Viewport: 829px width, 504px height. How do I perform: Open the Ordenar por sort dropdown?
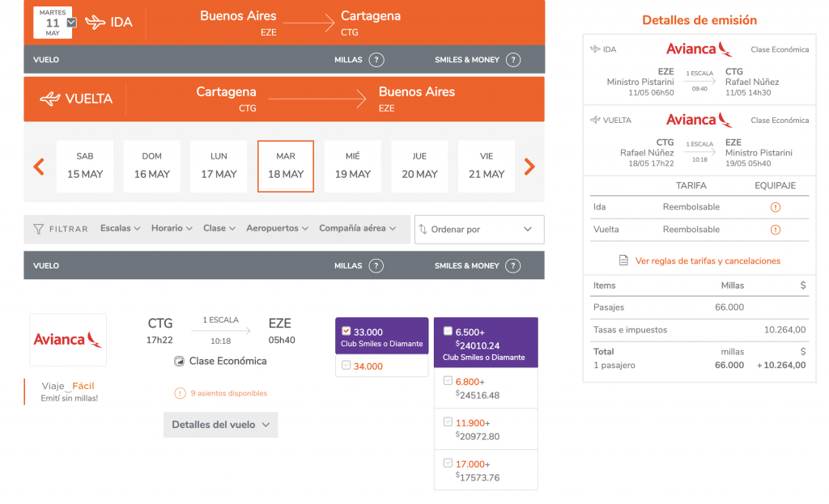(479, 229)
